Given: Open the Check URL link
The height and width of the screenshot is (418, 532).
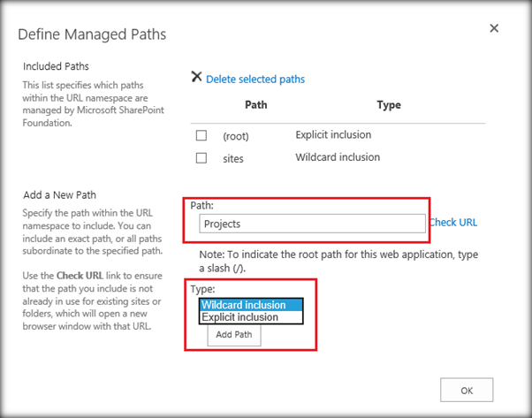Looking at the screenshot, I should (x=453, y=223).
